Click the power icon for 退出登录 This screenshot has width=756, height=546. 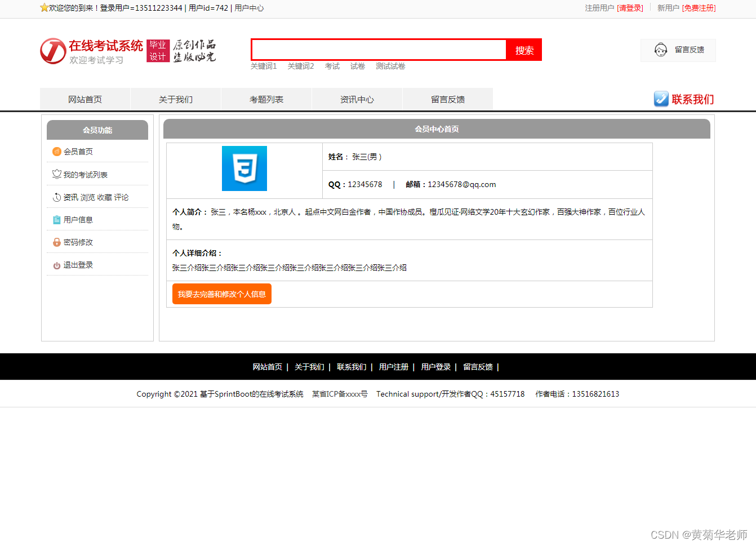56,265
